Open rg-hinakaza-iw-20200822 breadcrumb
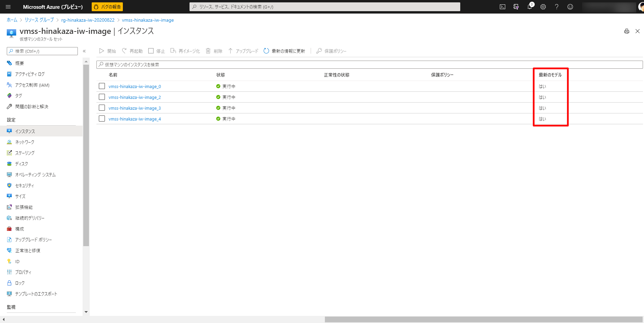Viewport: 644px width, 323px height. tap(88, 20)
